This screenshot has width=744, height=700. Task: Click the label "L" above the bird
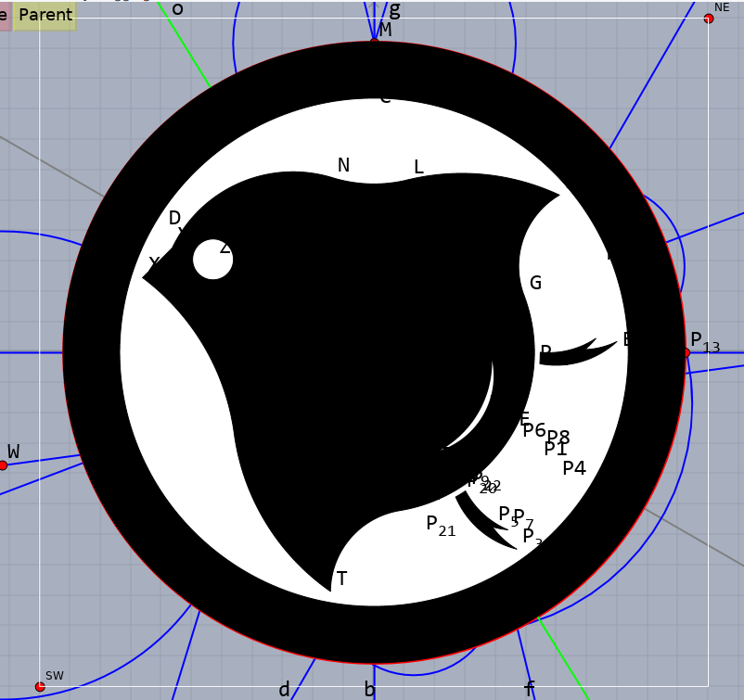418,167
